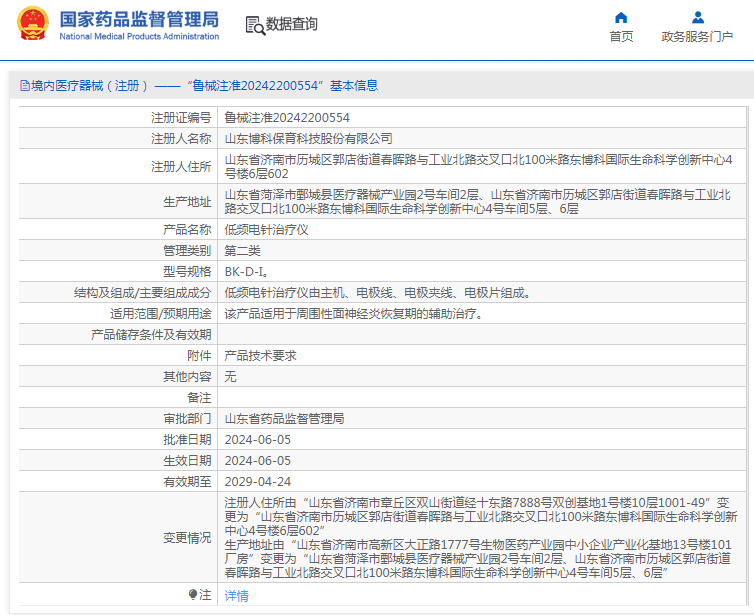Click the 型号规格 label
The width and height of the screenshot is (754, 615).
click(x=187, y=272)
